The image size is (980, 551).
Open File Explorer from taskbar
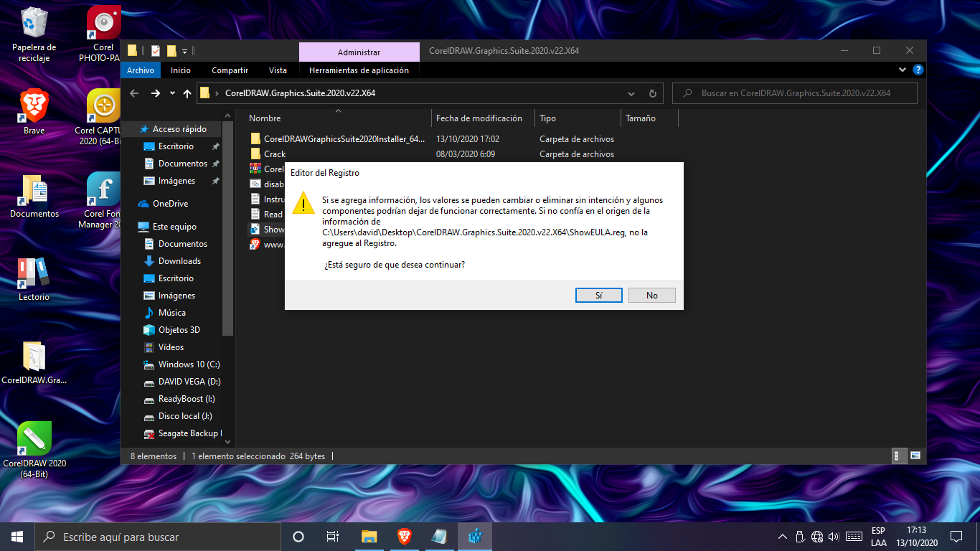point(369,537)
